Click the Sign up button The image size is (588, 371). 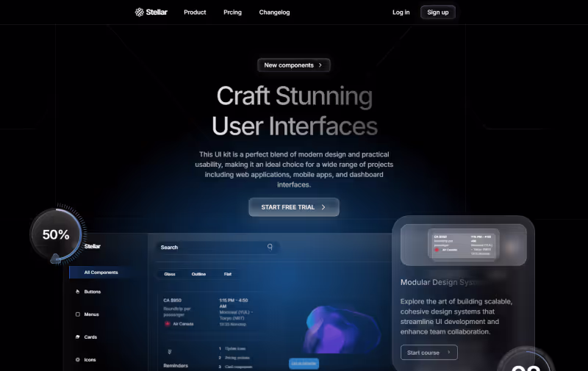pyautogui.click(x=437, y=12)
